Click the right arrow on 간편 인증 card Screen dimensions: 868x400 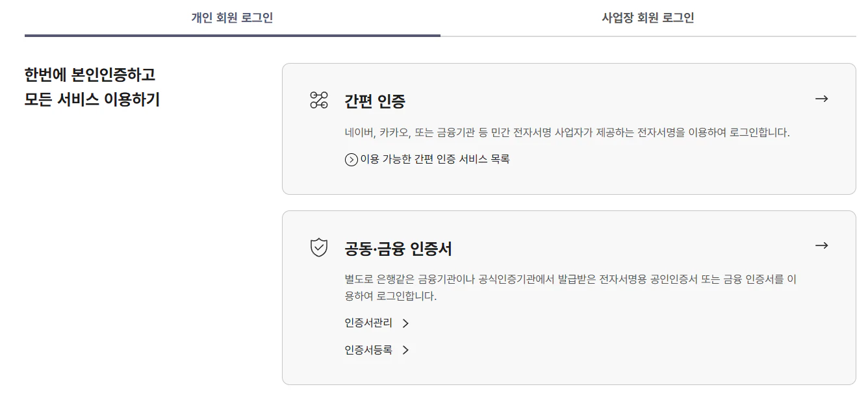point(822,99)
